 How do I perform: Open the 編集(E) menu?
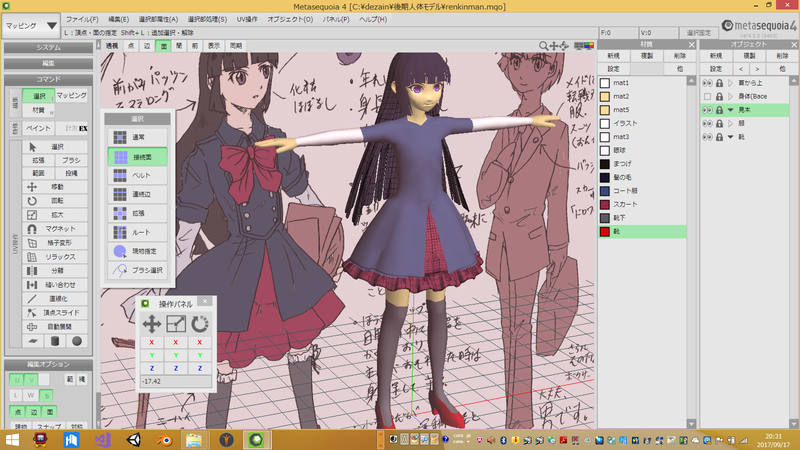[x=118, y=19]
